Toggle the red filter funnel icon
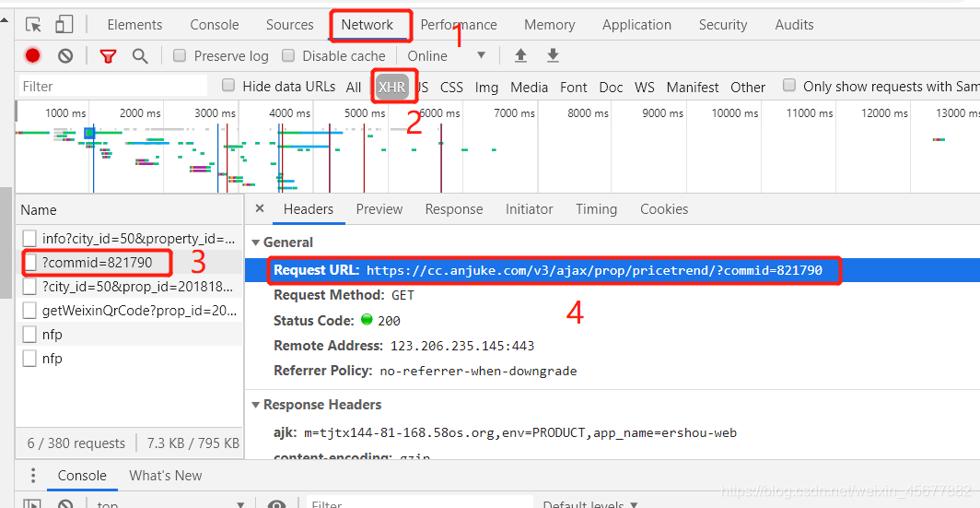Viewport: 980px width, 508px height. click(x=108, y=56)
